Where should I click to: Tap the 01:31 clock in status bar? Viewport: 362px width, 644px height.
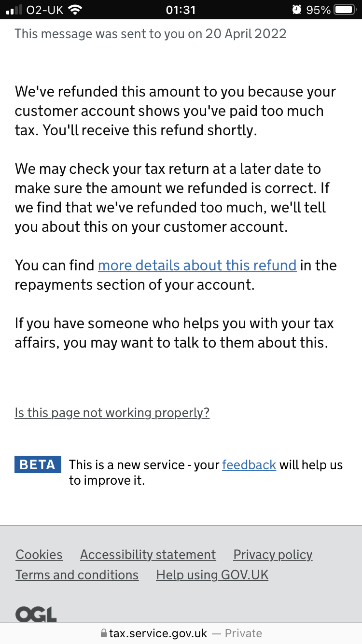181,10
